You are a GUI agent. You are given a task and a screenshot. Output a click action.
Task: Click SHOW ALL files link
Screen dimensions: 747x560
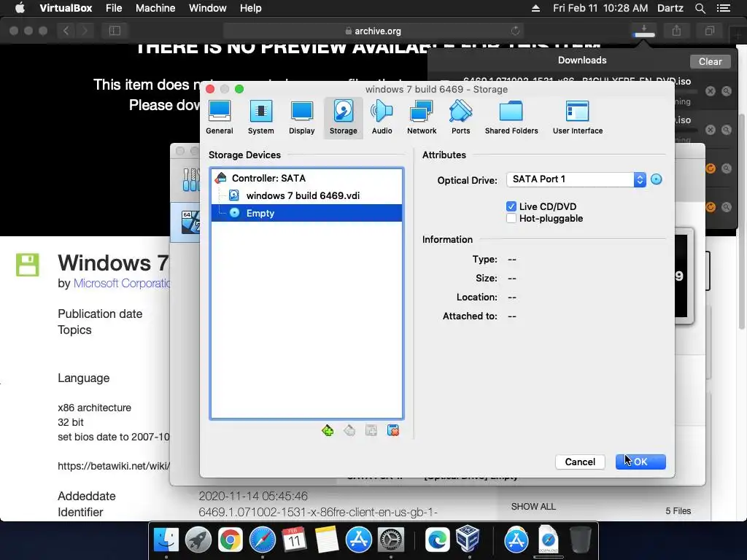[x=533, y=507]
